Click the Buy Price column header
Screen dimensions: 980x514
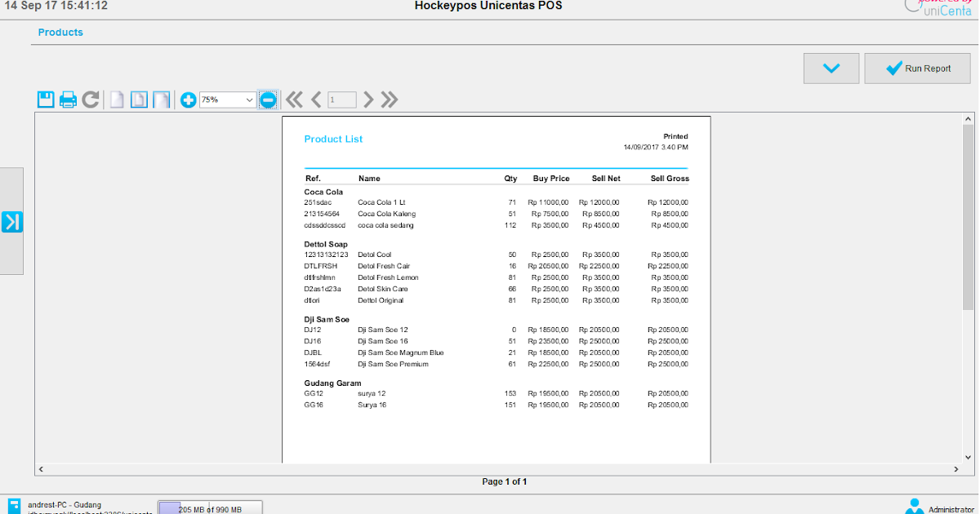[551, 178]
